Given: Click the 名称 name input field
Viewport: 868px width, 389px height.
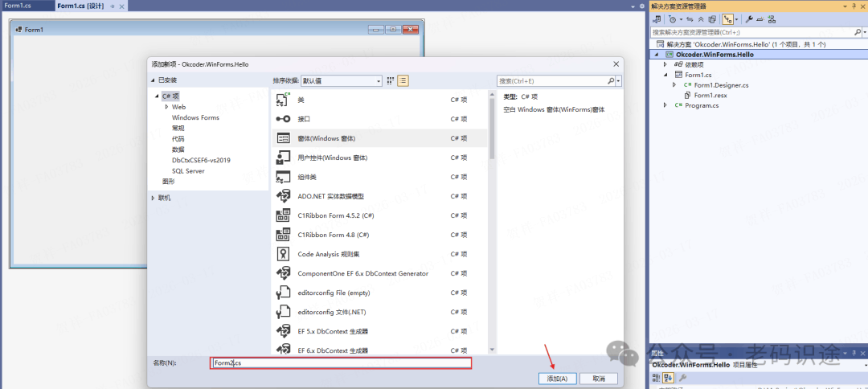Looking at the screenshot, I should 341,363.
